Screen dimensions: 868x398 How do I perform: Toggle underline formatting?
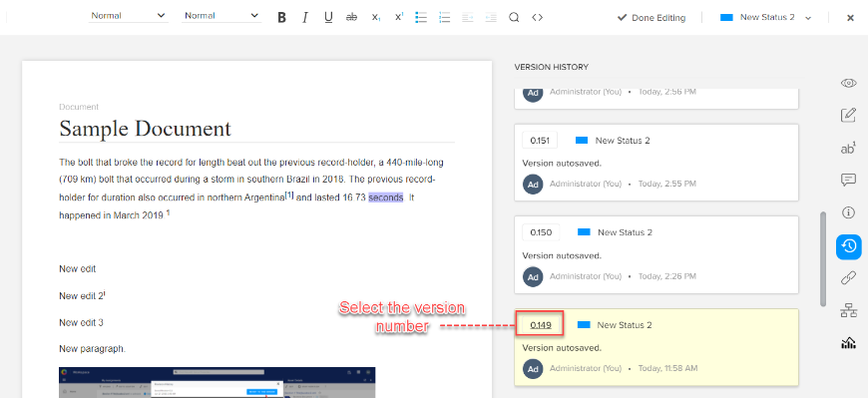pos(328,18)
